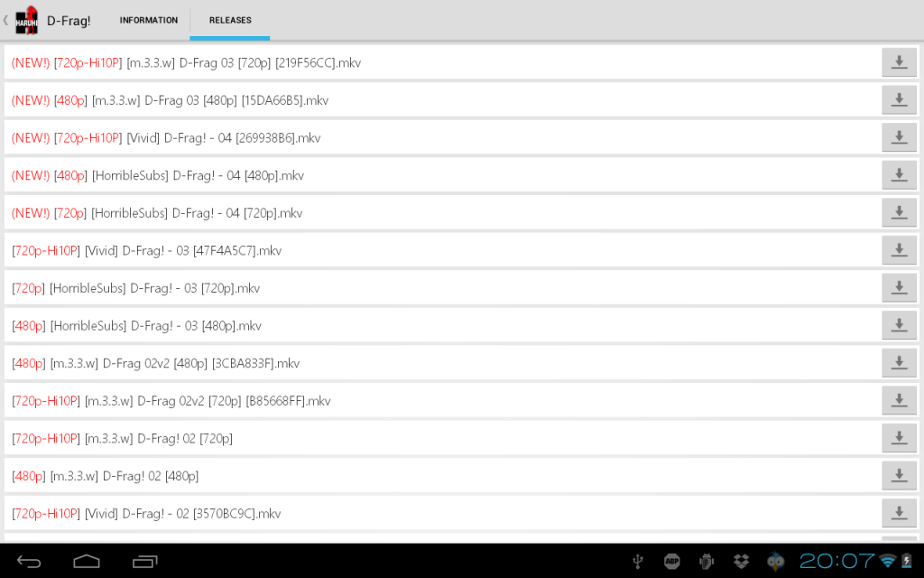Download m.3.3.w D-Frag! 02 [720p]
Viewport: 924px width, 578px height.
(x=899, y=438)
